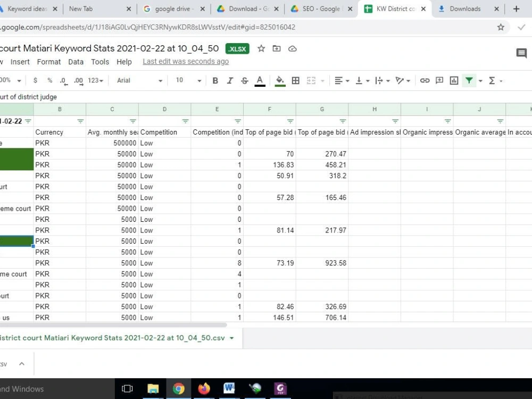Open comment history icon
This screenshot has width=532, height=399.
[x=521, y=53]
